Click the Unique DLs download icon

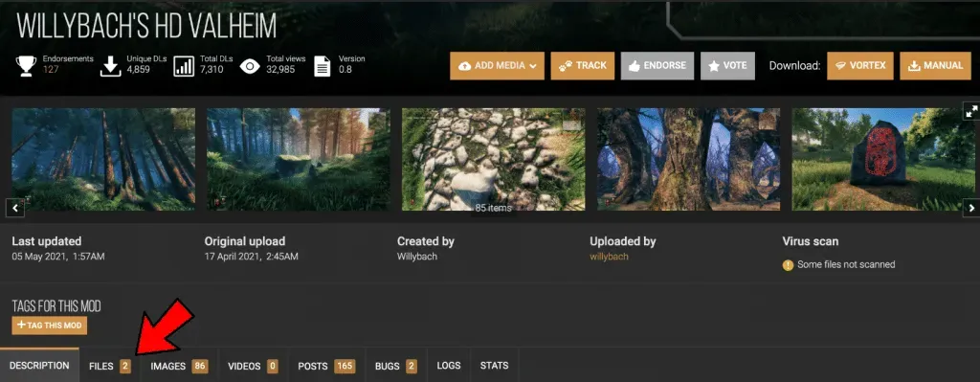(110, 66)
